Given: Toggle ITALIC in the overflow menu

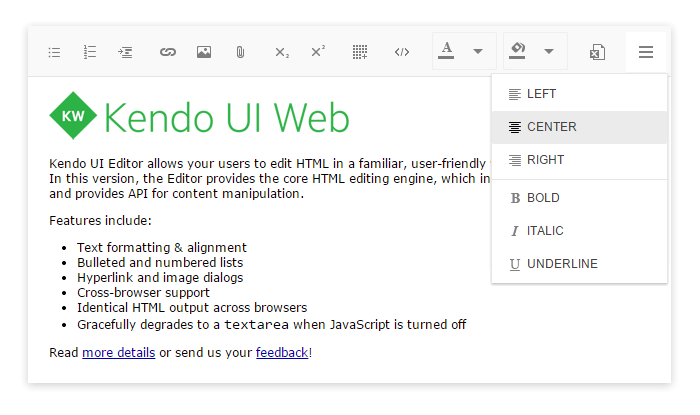Looking at the screenshot, I should [579, 231].
